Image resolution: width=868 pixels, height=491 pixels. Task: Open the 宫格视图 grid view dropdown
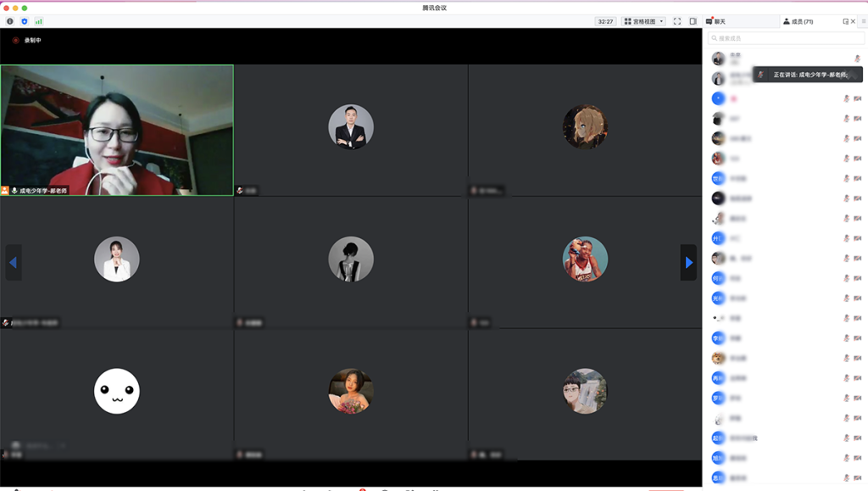click(x=644, y=21)
